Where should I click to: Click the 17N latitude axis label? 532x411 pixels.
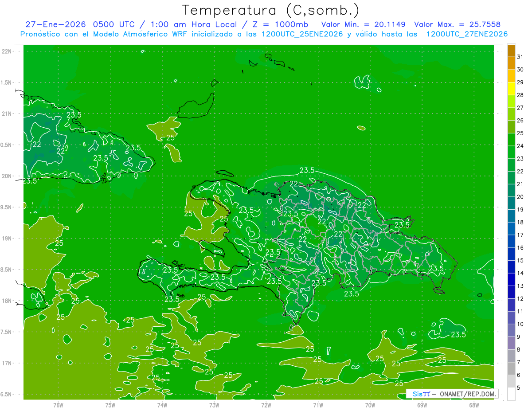[x=7, y=363]
